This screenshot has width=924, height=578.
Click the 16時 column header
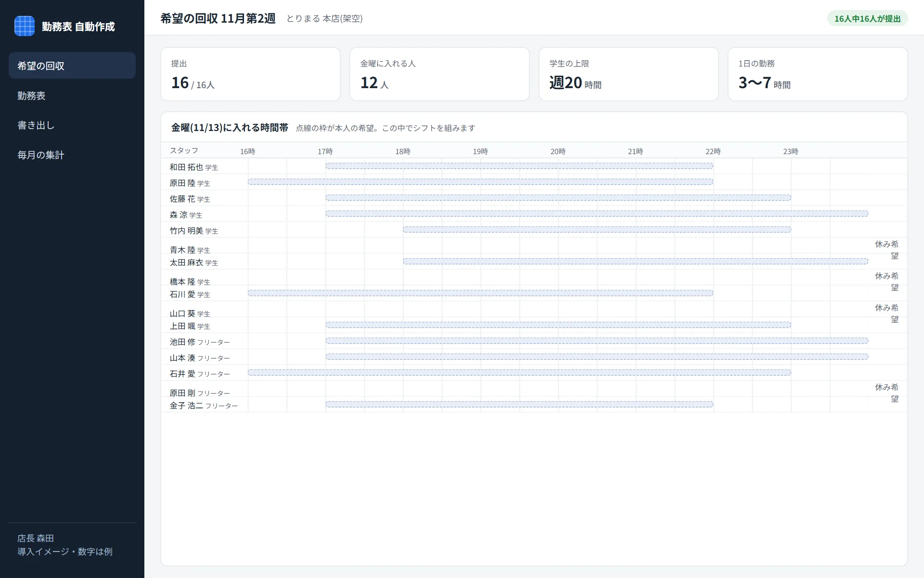coord(247,151)
